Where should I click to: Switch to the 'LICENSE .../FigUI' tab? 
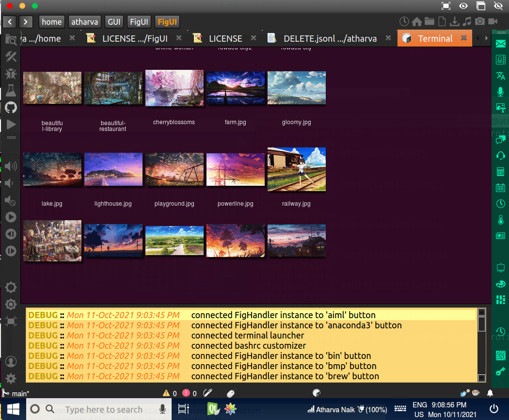click(x=135, y=39)
